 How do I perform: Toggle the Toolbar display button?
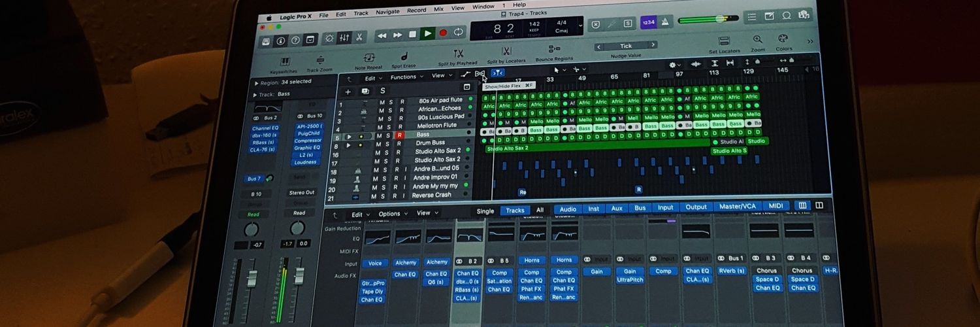tap(310, 39)
